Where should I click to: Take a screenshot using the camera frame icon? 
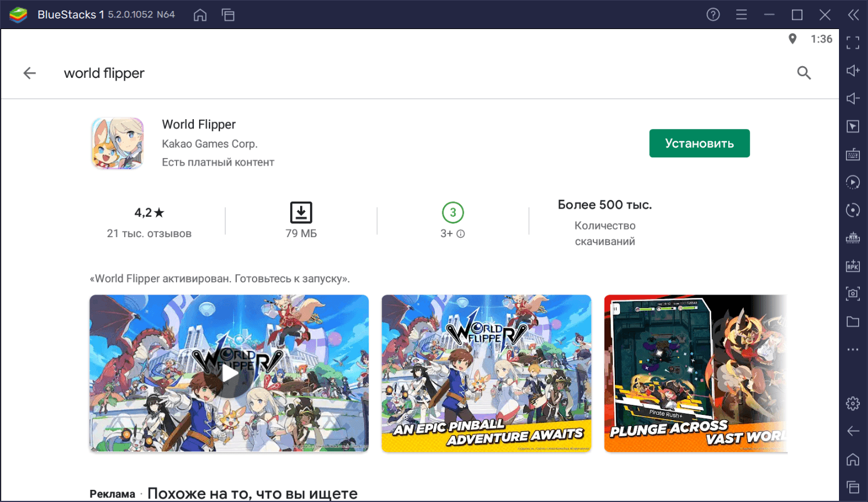click(x=853, y=293)
